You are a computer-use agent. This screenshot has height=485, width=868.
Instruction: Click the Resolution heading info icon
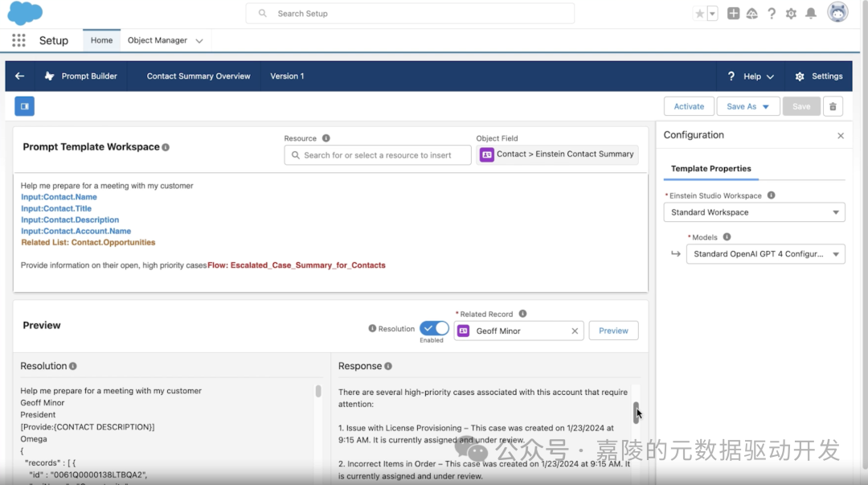coord(73,367)
